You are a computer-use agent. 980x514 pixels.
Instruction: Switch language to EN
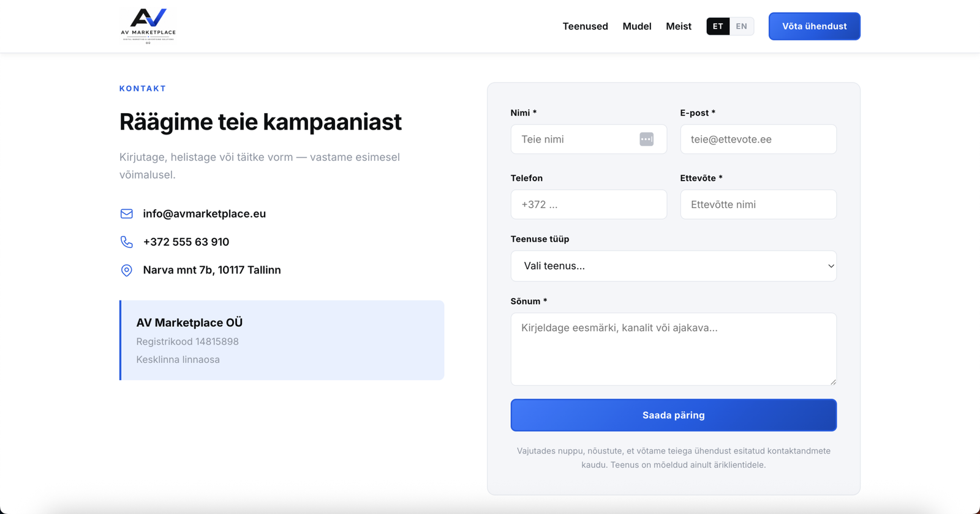[741, 26]
